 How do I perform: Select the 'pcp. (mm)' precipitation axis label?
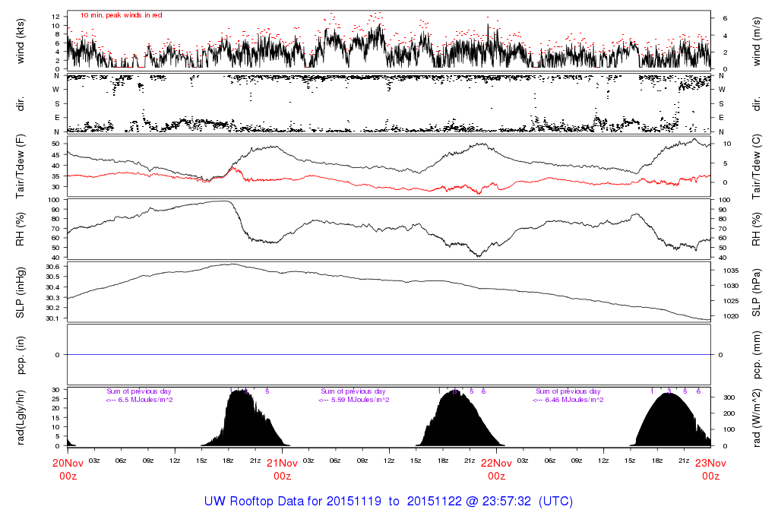[757, 354]
